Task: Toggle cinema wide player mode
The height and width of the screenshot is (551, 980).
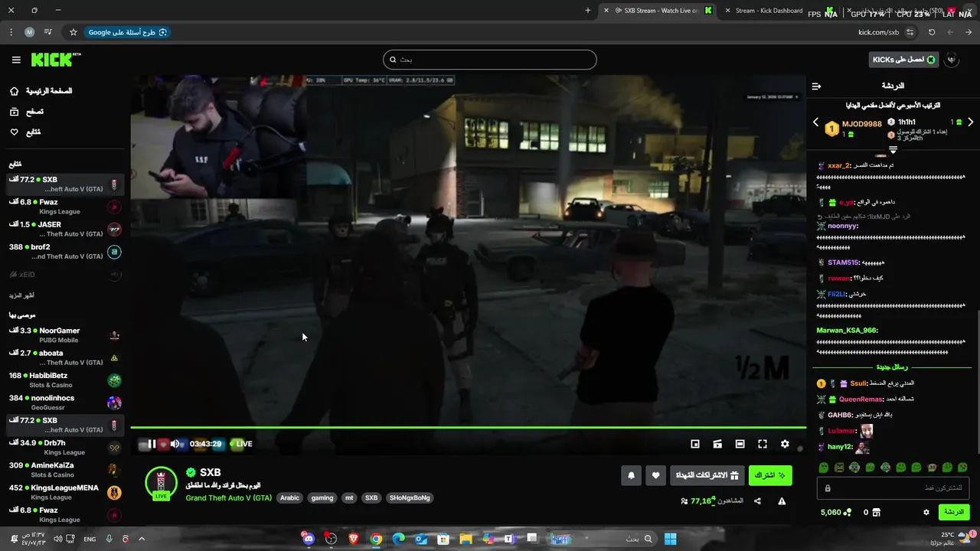Action: (x=740, y=444)
